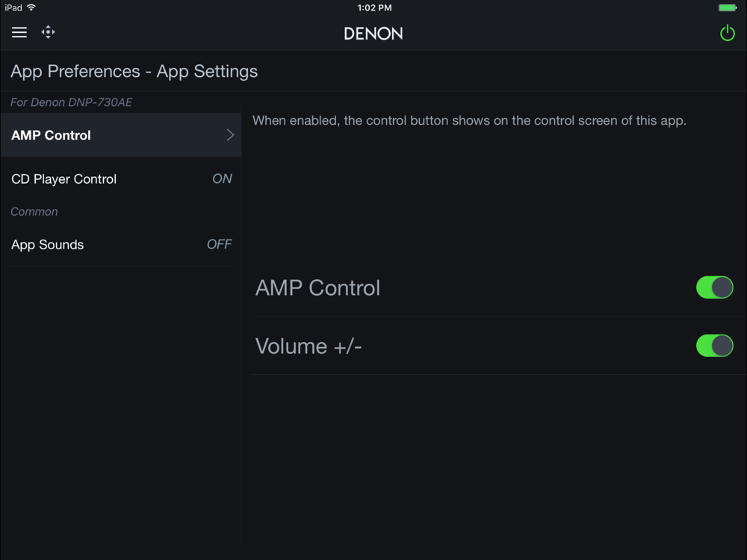Screen dimensions: 747x560
Task: Tap the OFF value for App Sounds
Action: tap(219, 244)
